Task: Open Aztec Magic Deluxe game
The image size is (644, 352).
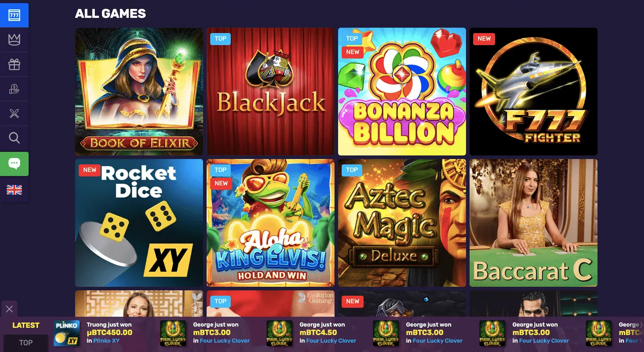Action: click(402, 223)
